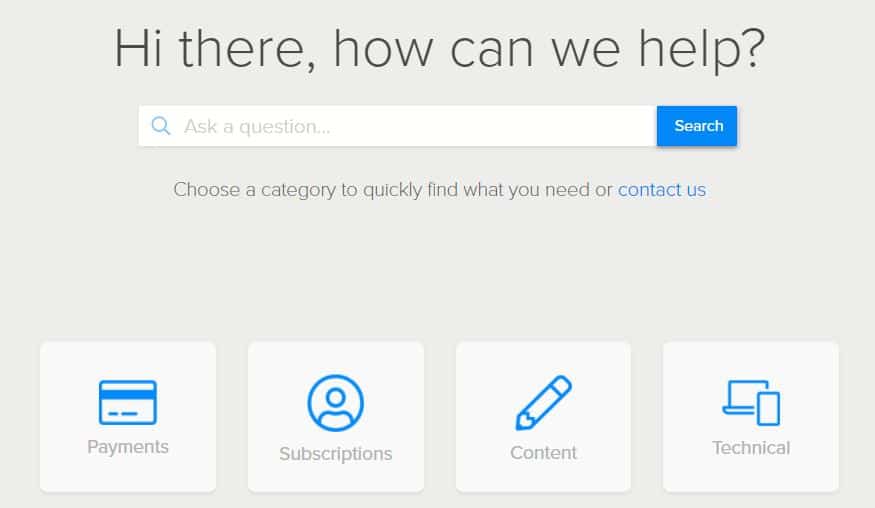Click the pencil Content icon

click(x=543, y=403)
